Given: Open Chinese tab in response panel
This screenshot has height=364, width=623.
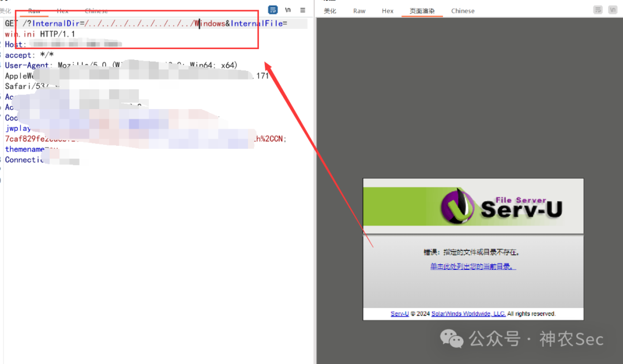Looking at the screenshot, I should (463, 11).
